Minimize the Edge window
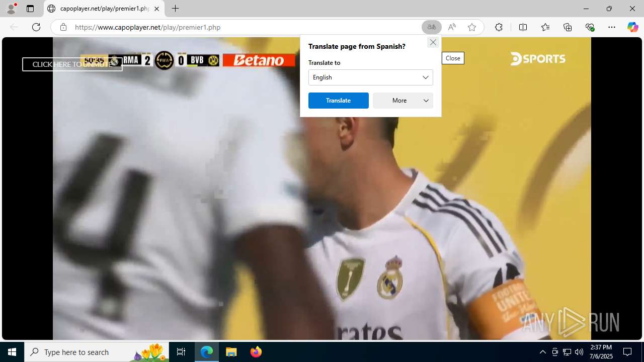Viewport: 644px width, 362px height. point(586,9)
